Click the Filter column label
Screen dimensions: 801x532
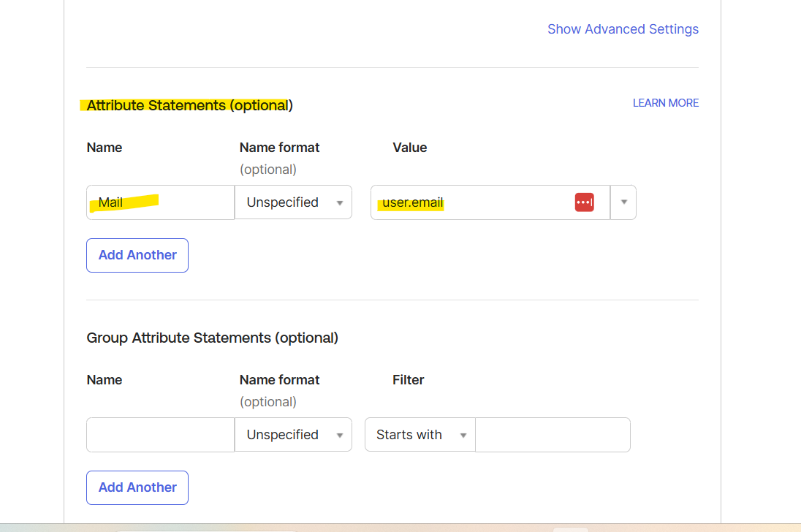point(408,380)
